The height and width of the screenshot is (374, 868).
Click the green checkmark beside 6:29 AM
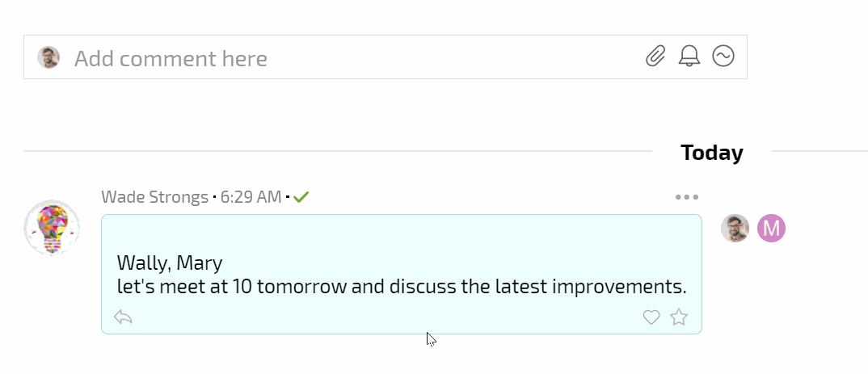point(301,196)
